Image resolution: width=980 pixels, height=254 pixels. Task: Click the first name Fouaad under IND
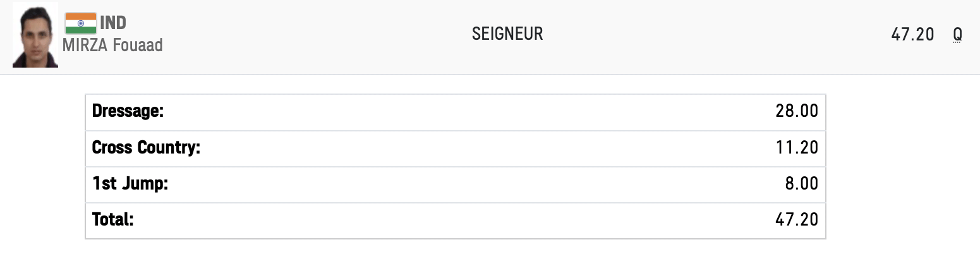(137, 45)
